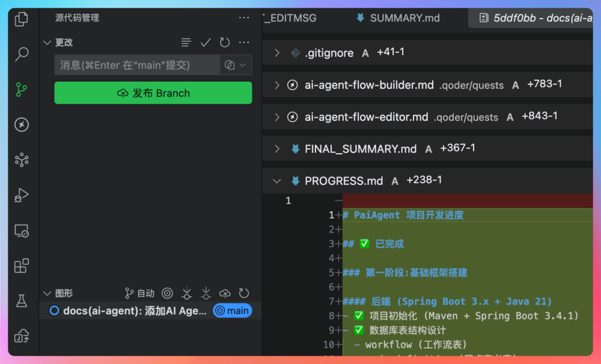Open the Search panel in activity bar
Viewport: 601px width, 364px height.
coord(22,54)
